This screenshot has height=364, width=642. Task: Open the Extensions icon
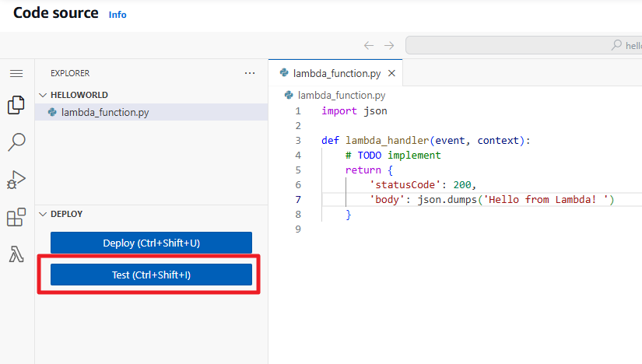tap(16, 217)
